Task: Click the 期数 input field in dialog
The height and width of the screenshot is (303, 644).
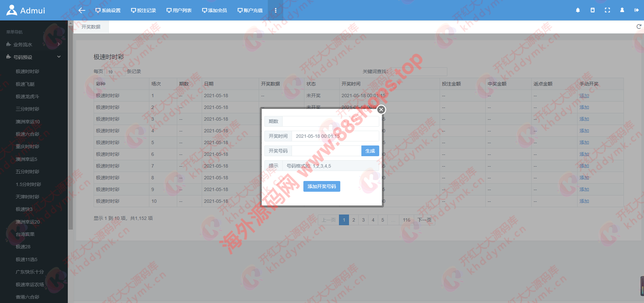Action: click(330, 121)
